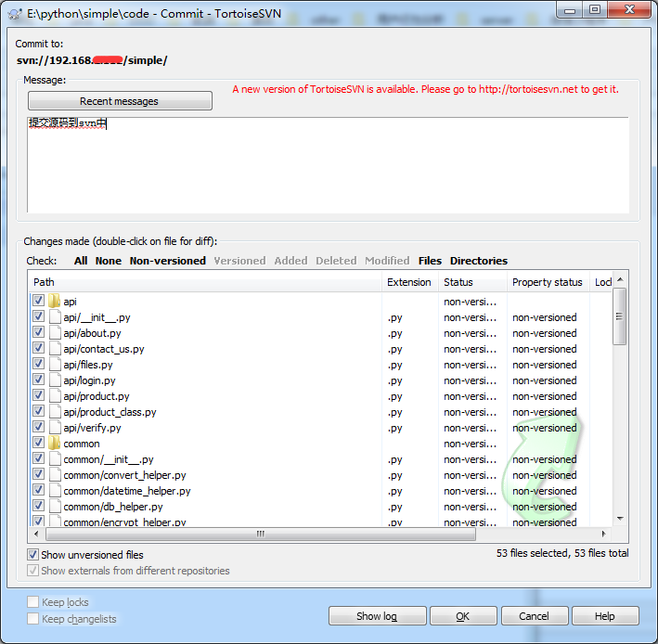Click the Cancel button
658x644 pixels.
pyautogui.click(x=535, y=616)
